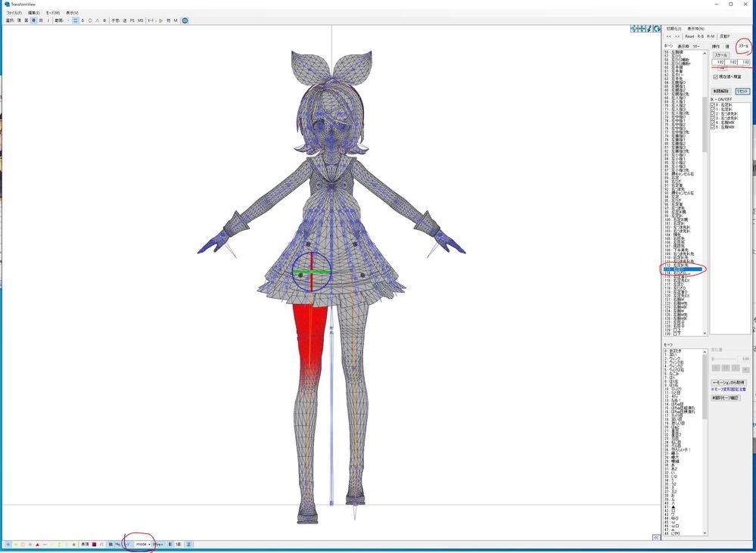Click the green-red bone rotation gizmo
Viewport: 756px width, 553px height.
click(x=312, y=272)
